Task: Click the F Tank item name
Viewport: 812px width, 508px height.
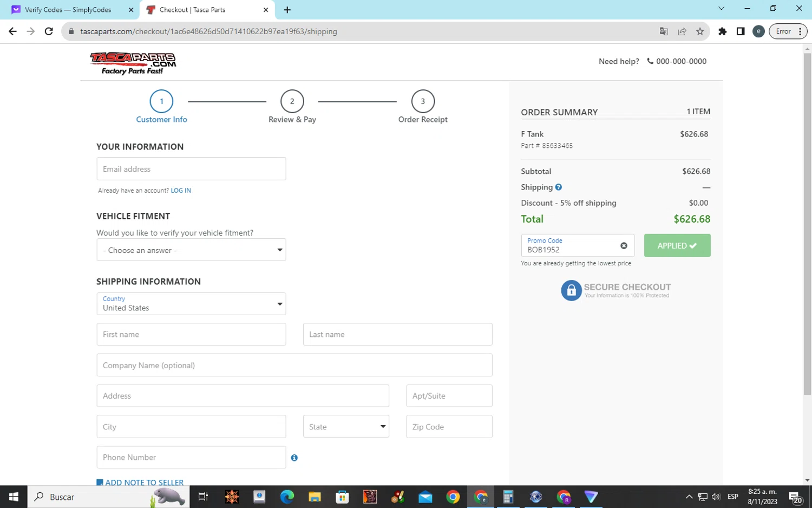Action: 532,134
